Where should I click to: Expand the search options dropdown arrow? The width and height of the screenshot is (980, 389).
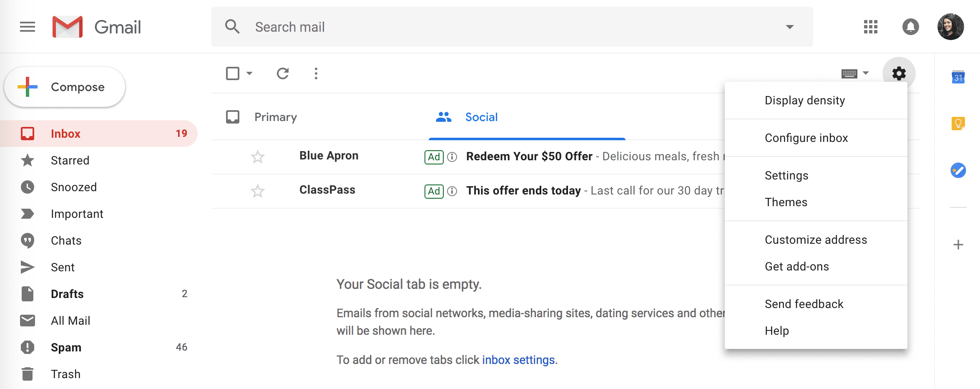789,27
